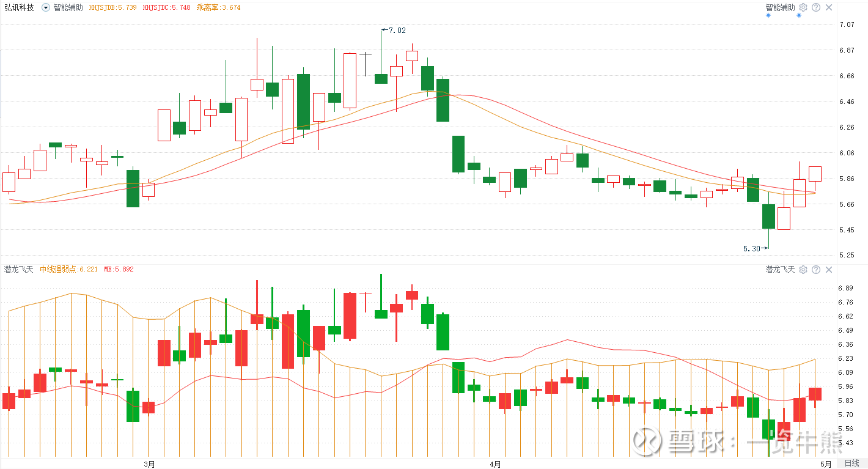This screenshot has width=868, height=469.
Task: Close the 潜龙飞天 indicator panel
Action: pos(829,270)
